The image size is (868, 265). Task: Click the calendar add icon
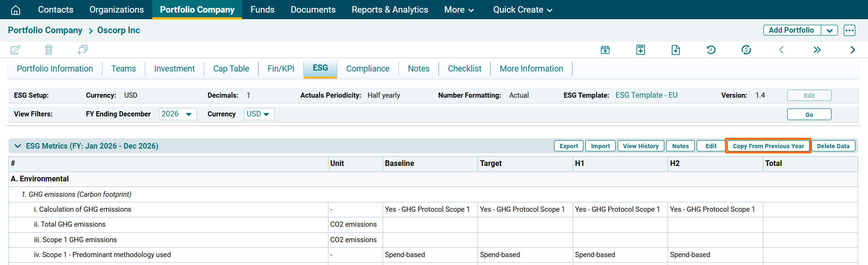(x=605, y=50)
